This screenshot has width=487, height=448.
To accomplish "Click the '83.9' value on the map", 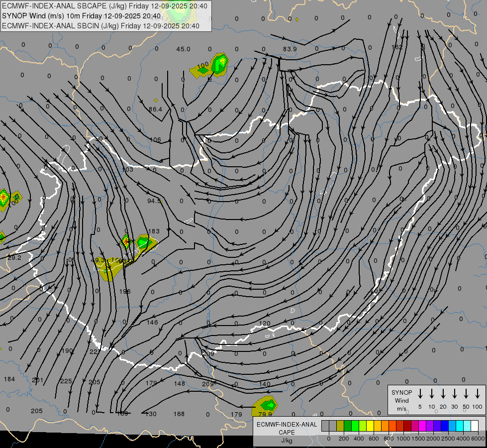I will coord(290,49).
